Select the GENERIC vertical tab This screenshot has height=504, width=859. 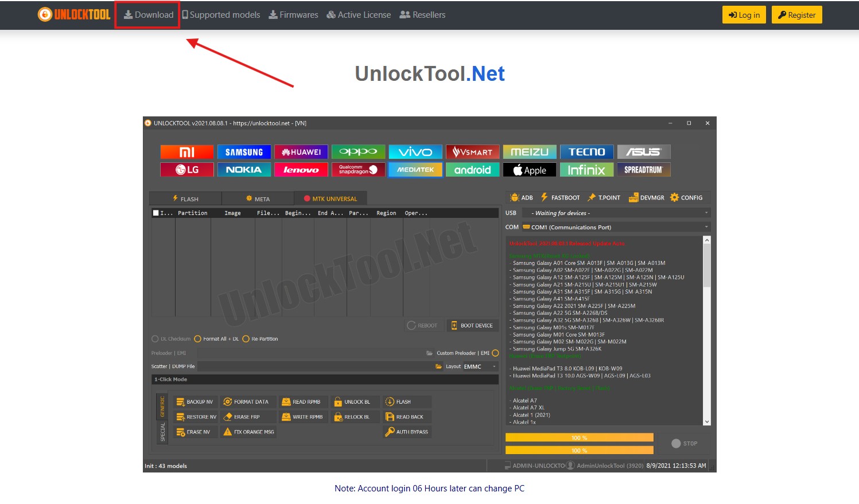click(162, 407)
